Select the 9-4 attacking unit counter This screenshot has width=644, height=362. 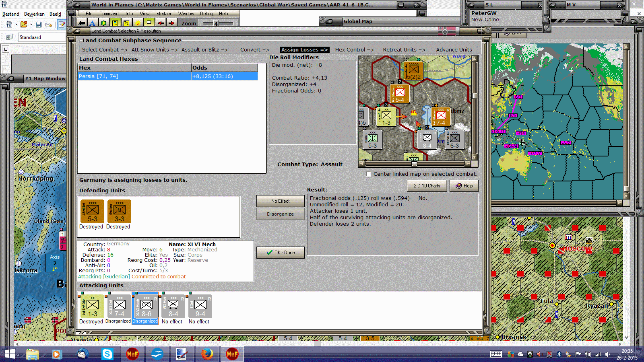point(200,306)
